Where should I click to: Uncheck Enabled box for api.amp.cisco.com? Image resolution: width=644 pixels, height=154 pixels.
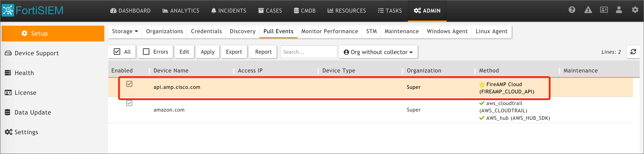pos(129,84)
